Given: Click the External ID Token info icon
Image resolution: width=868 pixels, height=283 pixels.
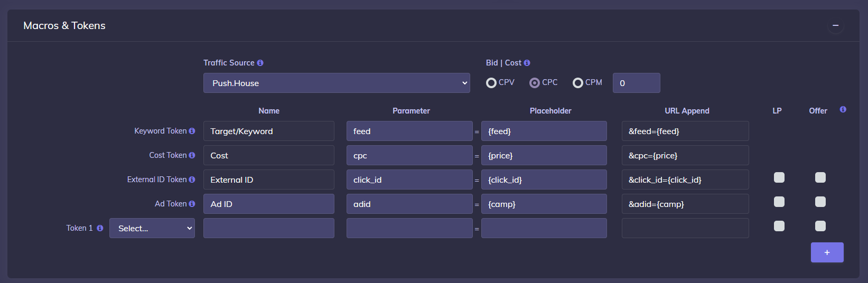Looking at the screenshot, I should coord(192,180).
